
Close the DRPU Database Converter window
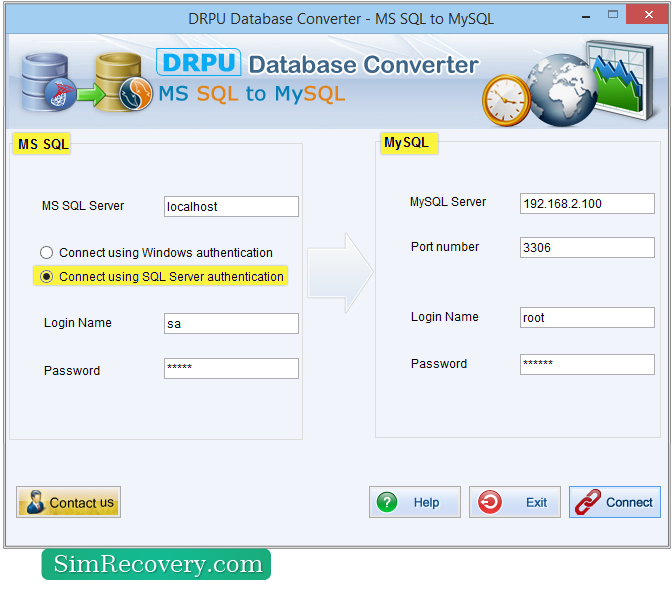tap(649, 15)
